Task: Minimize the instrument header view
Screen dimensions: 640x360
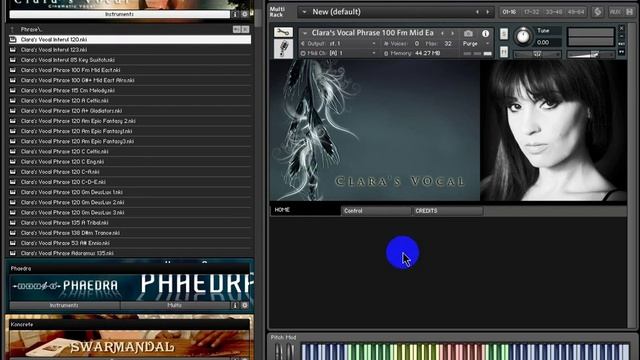Action: tap(621, 36)
